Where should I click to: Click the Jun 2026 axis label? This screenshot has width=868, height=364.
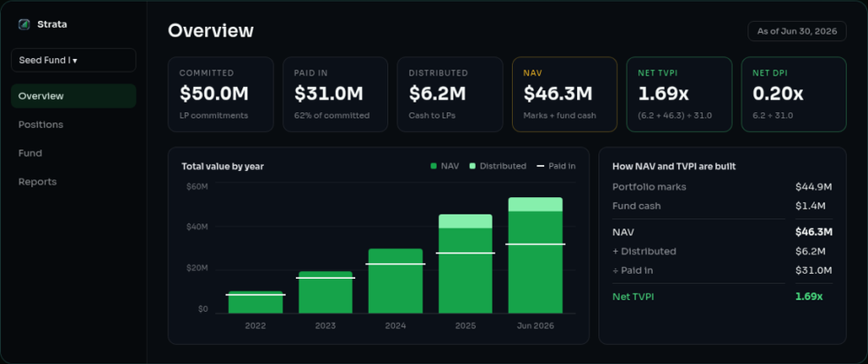536,326
